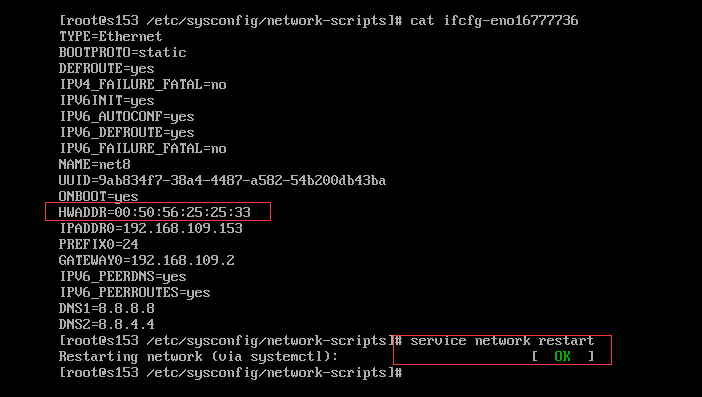The image size is (702, 397).
Task: Click the GATEWAY0=192.168.109.2 line
Action: (x=146, y=260)
